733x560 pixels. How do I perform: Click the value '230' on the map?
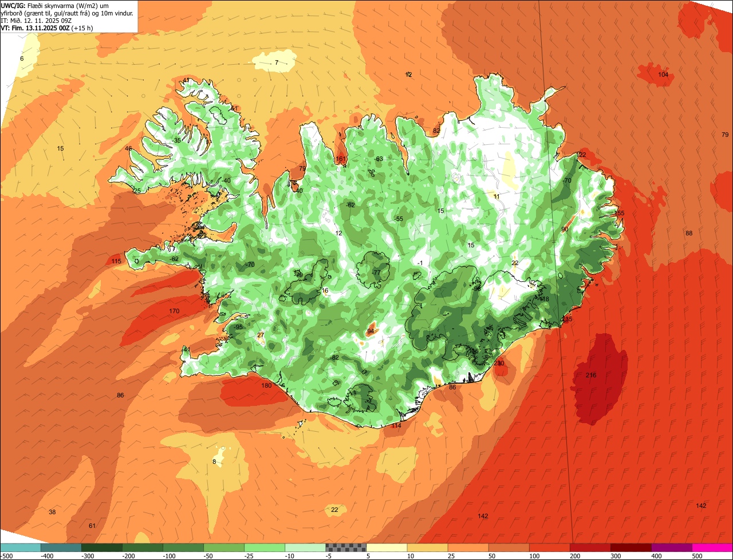499,363
